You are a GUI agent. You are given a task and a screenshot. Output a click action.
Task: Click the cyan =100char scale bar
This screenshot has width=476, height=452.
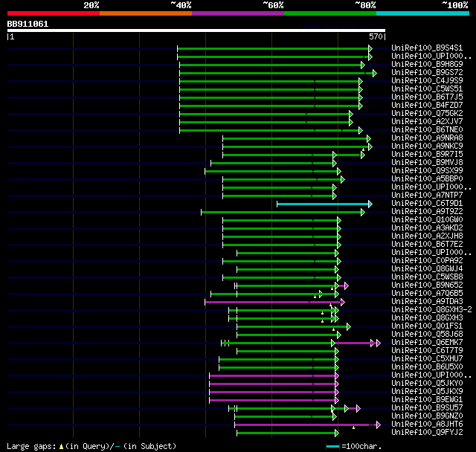pyautogui.click(x=332, y=446)
